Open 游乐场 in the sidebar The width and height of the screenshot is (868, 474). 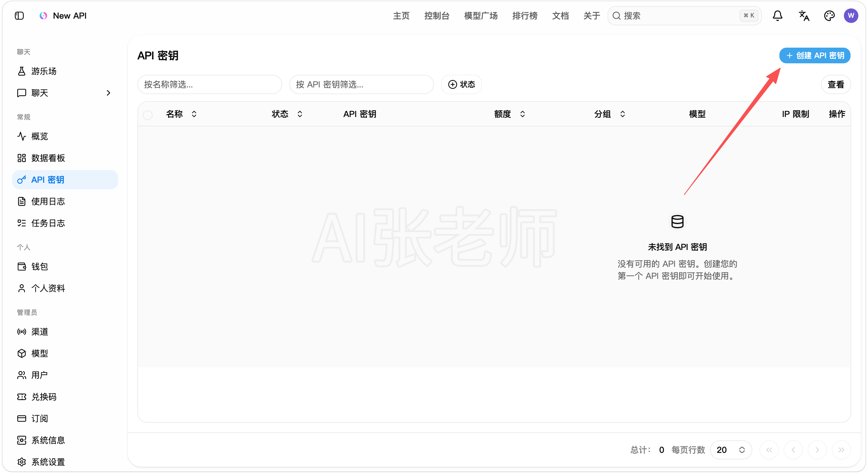65,71
